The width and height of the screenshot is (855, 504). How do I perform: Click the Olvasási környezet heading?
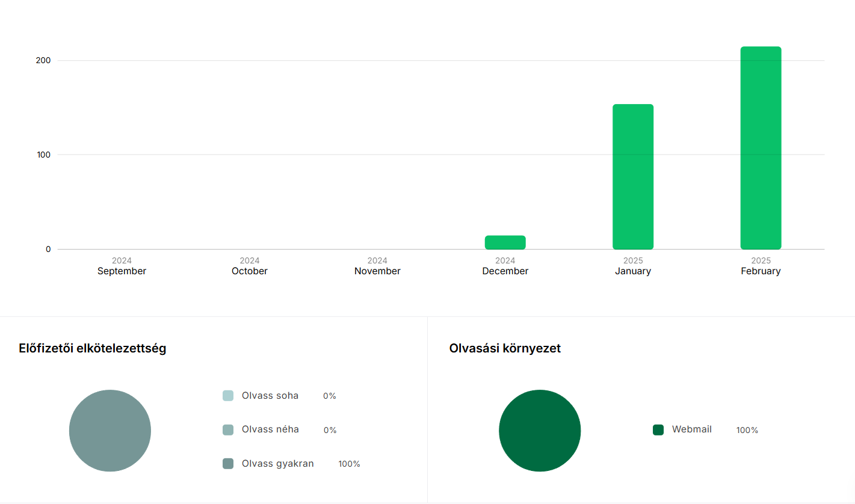click(505, 348)
